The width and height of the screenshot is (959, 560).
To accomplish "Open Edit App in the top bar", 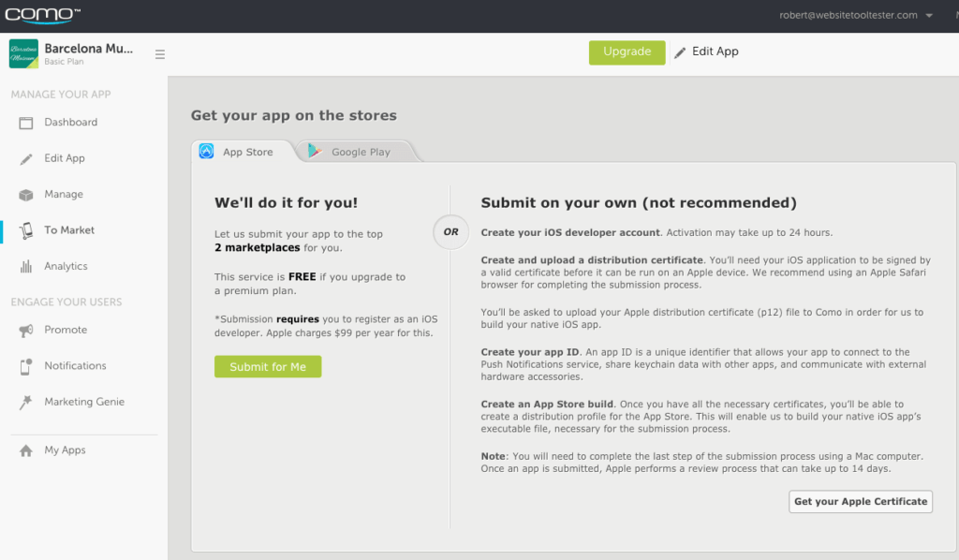I will [706, 52].
